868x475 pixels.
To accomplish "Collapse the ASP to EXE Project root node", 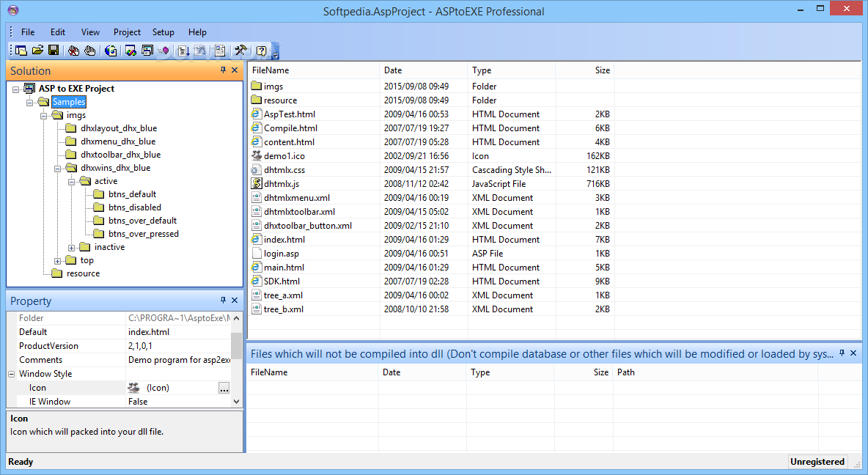I will point(16,89).
